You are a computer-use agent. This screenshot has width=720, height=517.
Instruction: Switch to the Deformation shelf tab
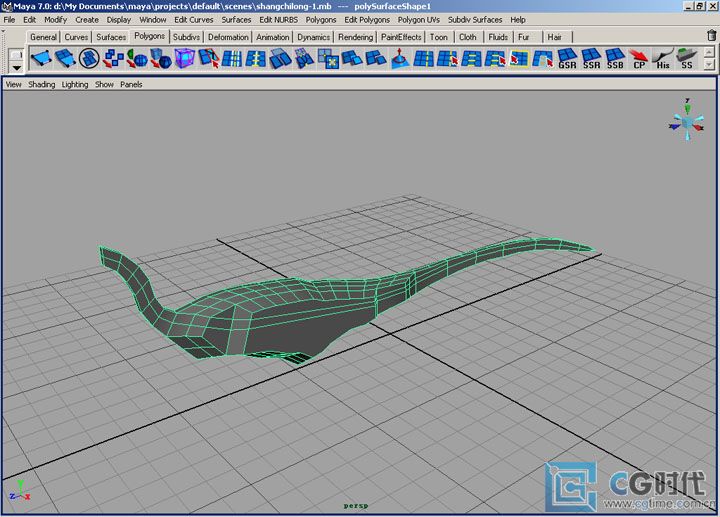[228, 37]
